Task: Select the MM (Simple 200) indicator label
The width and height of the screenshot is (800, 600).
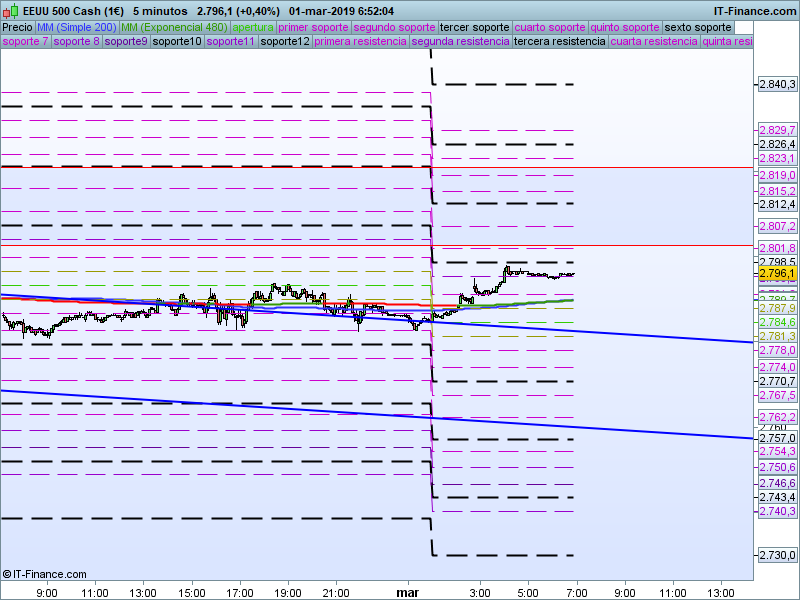Action: pyautogui.click(x=77, y=27)
